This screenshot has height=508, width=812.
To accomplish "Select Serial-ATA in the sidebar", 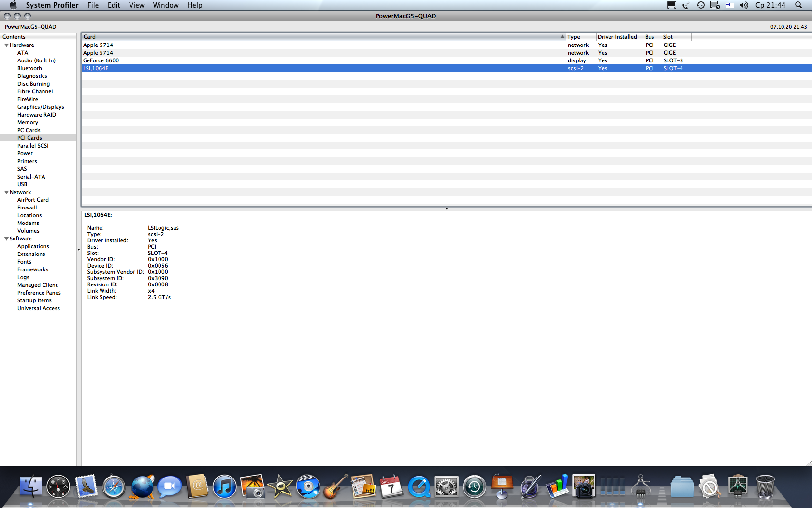I will (x=31, y=177).
